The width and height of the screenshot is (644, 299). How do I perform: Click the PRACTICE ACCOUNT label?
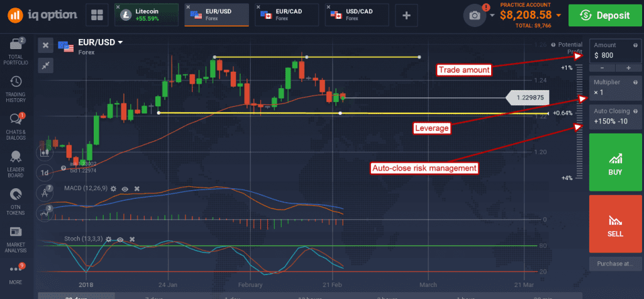pyautogui.click(x=525, y=5)
